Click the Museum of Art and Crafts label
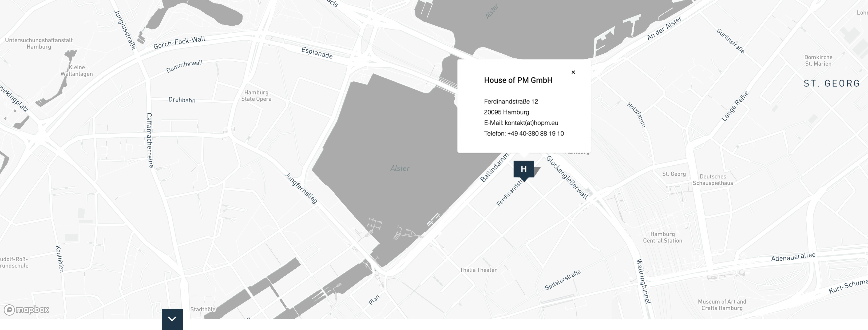This screenshot has height=330, width=868. tap(722, 305)
